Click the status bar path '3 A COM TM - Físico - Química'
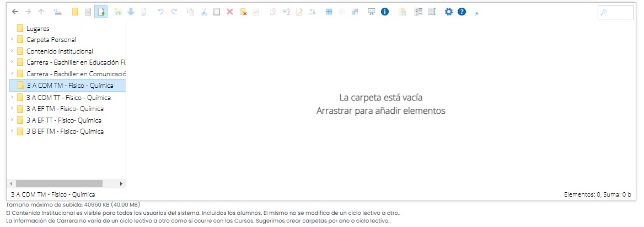This screenshot has height=227, width=644. [53, 194]
